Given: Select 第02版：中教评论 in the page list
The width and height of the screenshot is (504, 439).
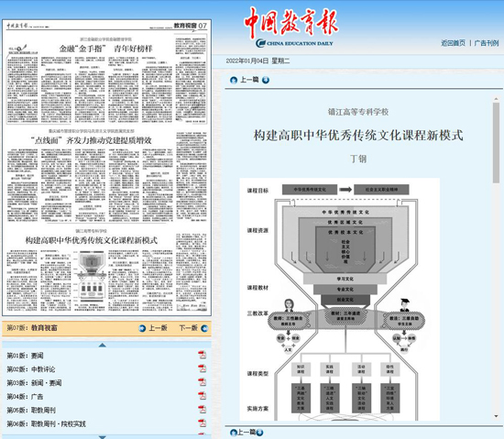Looking at the screenshot, I should tap(31, 369).
